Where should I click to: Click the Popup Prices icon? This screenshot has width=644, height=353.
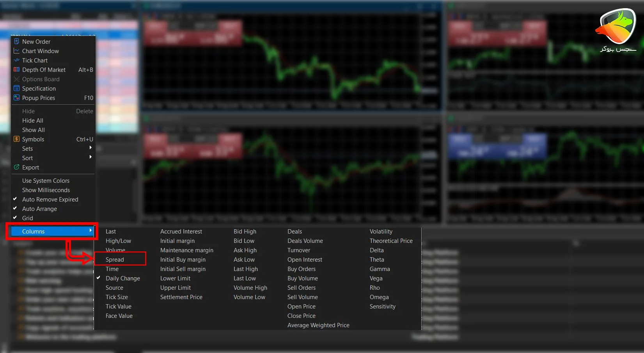[x=16, y=98]
